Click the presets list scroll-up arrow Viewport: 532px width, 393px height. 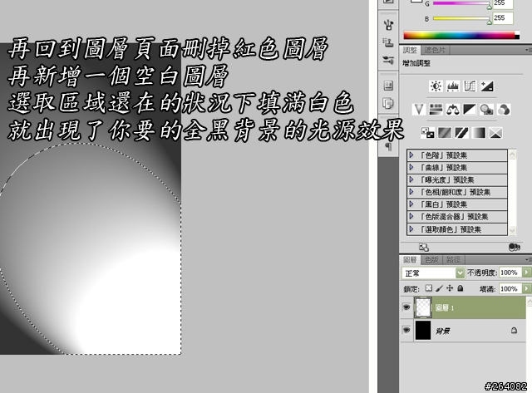point(512,155)
